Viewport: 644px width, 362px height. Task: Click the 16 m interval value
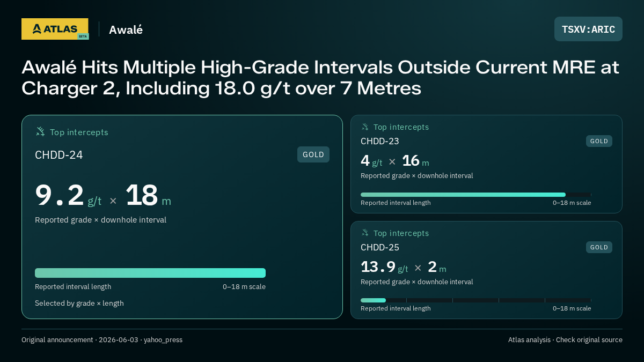[x=415, y=161]
